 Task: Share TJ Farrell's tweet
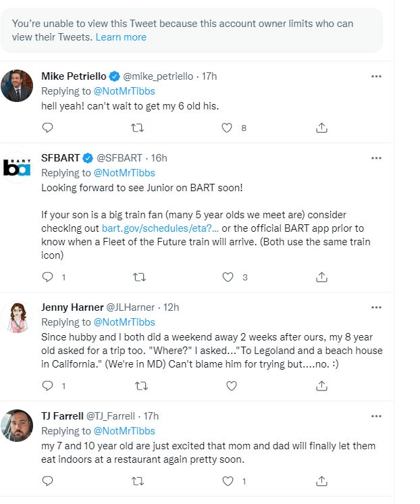(x=321, y=481)
